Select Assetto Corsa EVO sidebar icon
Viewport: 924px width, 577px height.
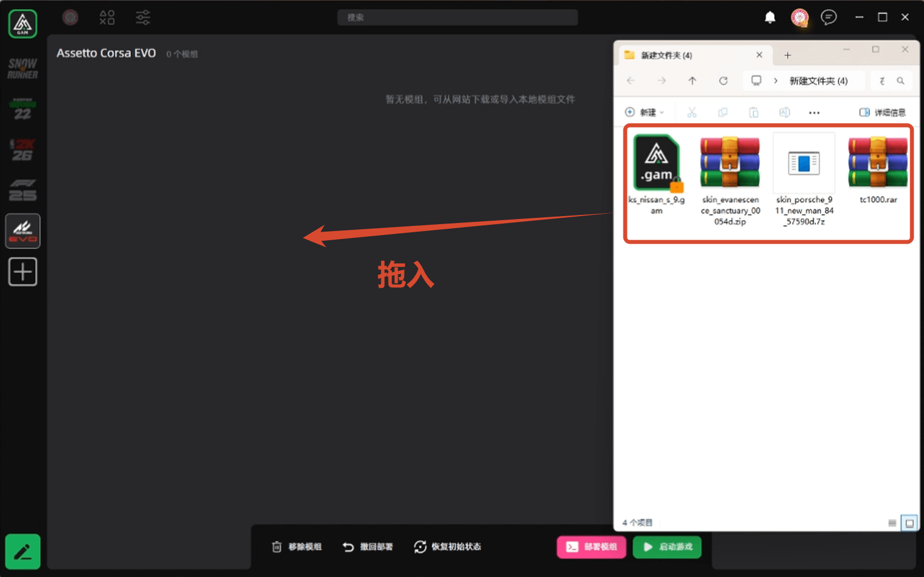(22, 231)
